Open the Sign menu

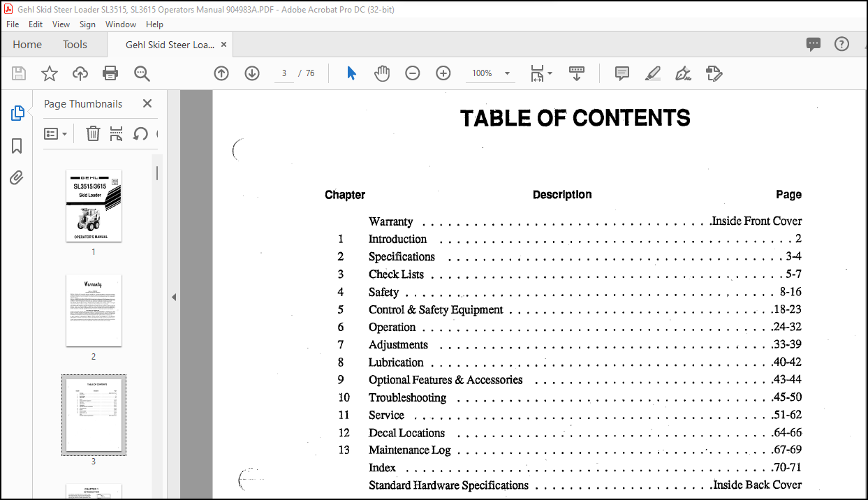coord(87,24)
